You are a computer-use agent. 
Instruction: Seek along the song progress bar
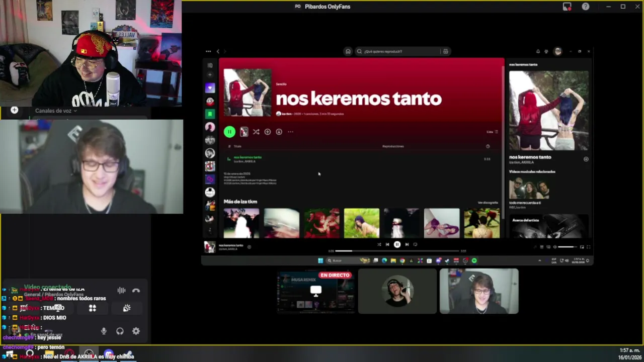pyautogui.click(x=397, y=250)
